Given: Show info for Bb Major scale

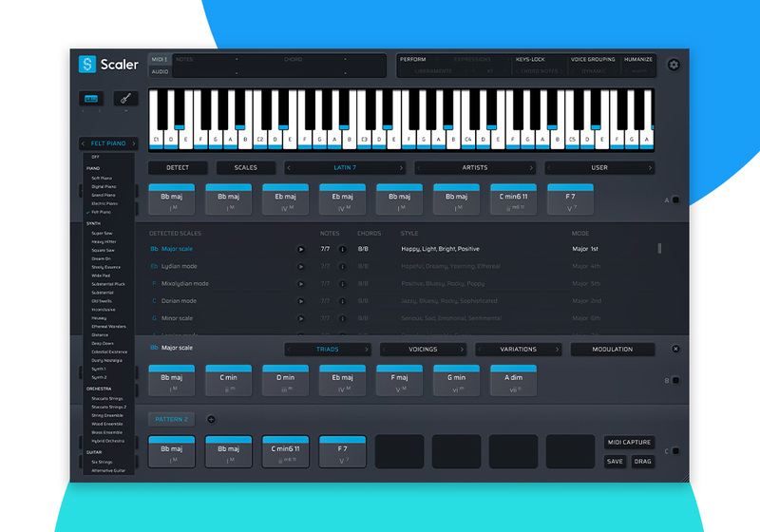Looking at the screenshot, I should tap(342, 249).
